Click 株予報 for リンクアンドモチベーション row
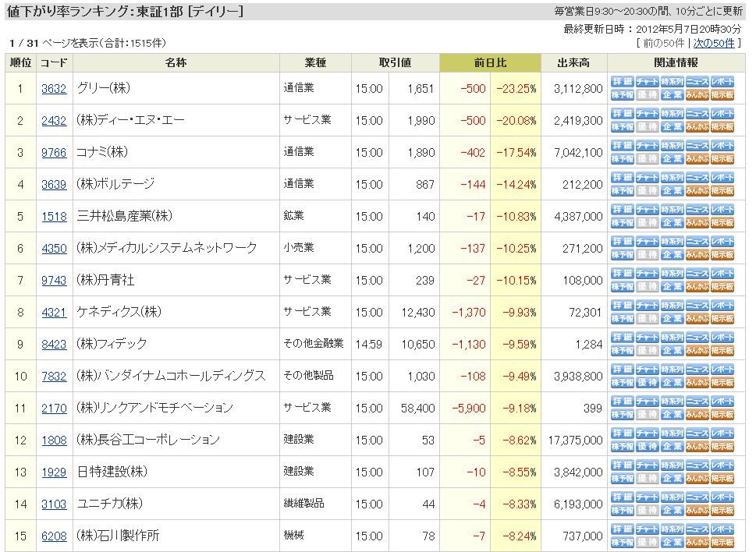The image size is (756, 552). 623,414
